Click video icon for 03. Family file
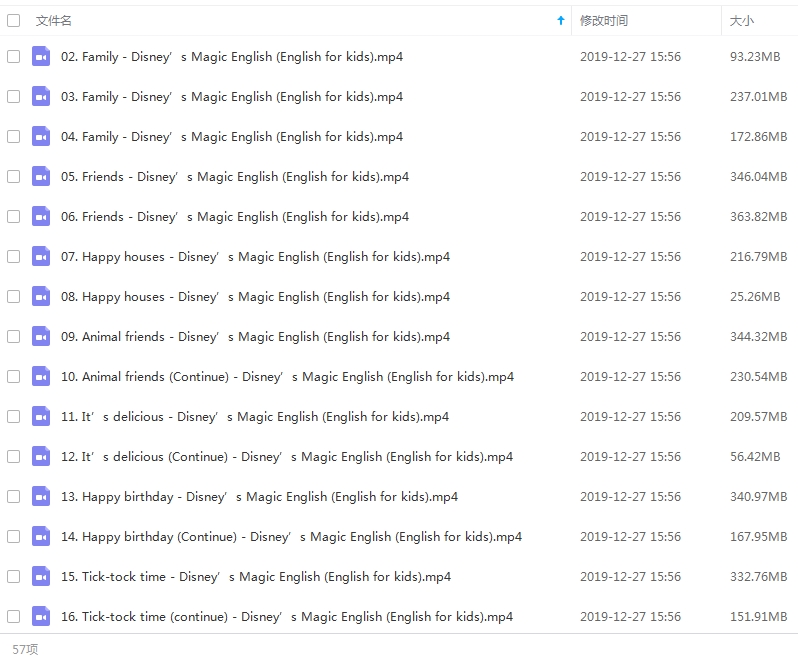Screen dimensions: 798x660 click(41, 97)
